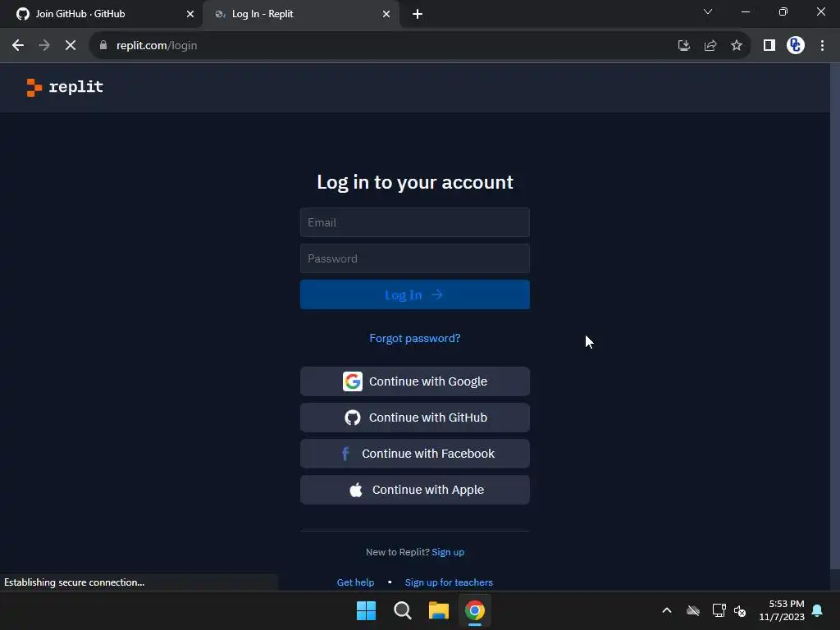
Task: Open File Explorer from the taskbar
Action: pos(438,610)
